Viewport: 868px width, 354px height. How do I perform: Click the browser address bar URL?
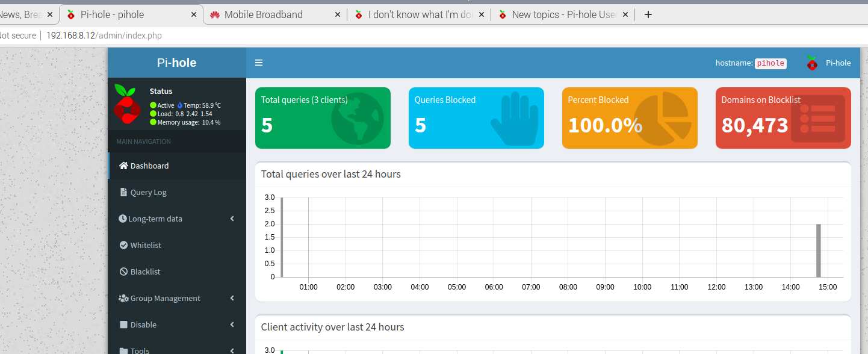tap(104, 36)
